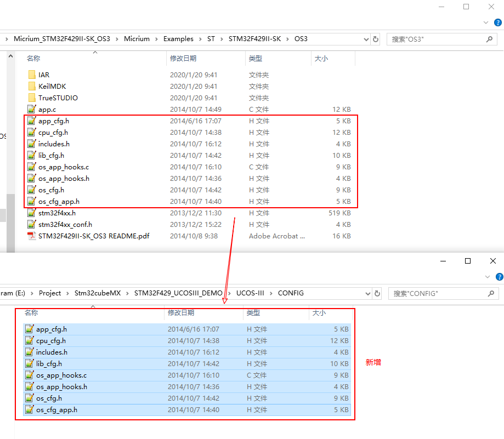This screenshot has height=439, width=504.
Task: Expand address history dropdown in OS3 window
Action: (x=366, y=39)
